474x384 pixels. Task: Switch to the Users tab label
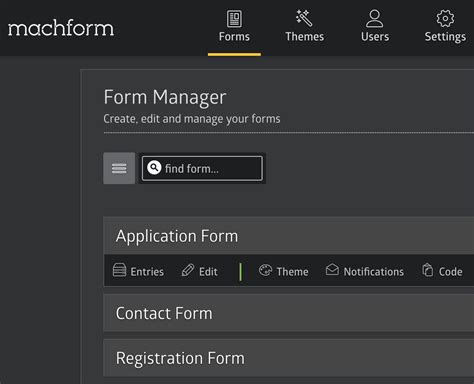pos(375,37)
